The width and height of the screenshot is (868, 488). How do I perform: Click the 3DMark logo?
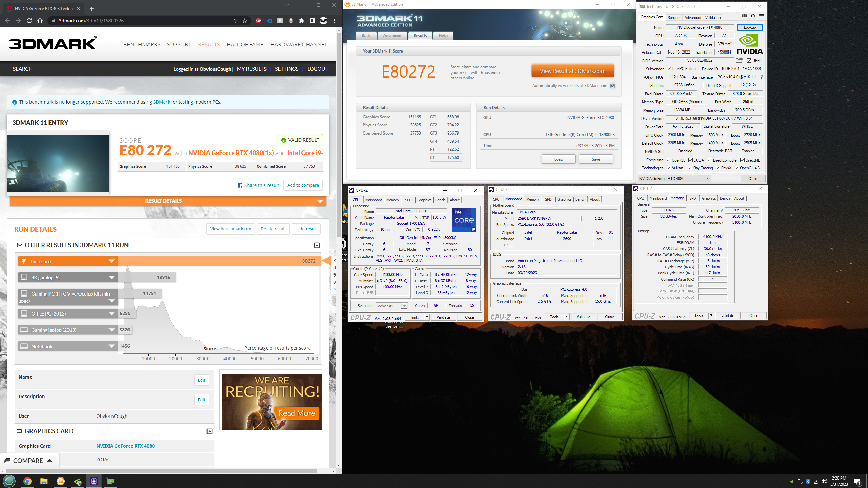pyautogui.click(x=53, y=43)
